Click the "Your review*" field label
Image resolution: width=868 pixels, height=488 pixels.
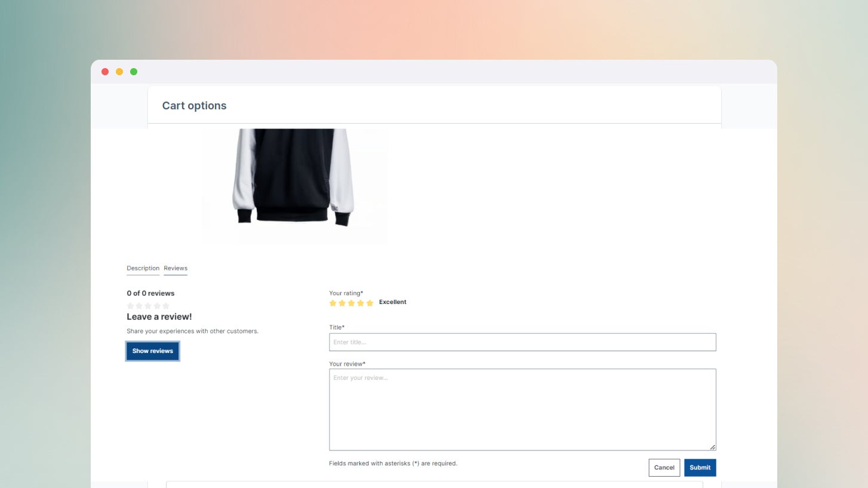pos(347,364)
